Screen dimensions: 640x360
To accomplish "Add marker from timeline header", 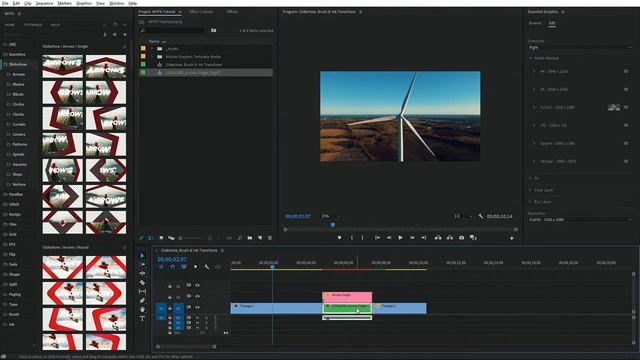I will click(195, 267).
